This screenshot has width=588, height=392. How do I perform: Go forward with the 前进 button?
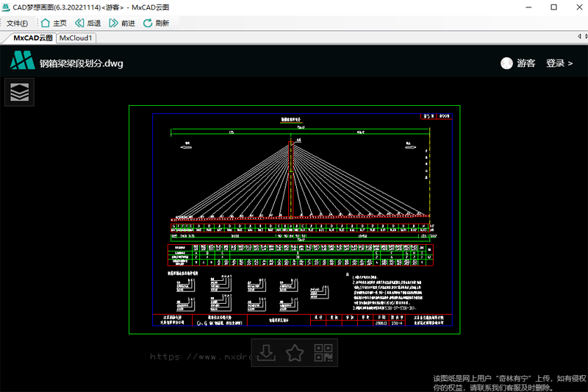click(122, 23)
